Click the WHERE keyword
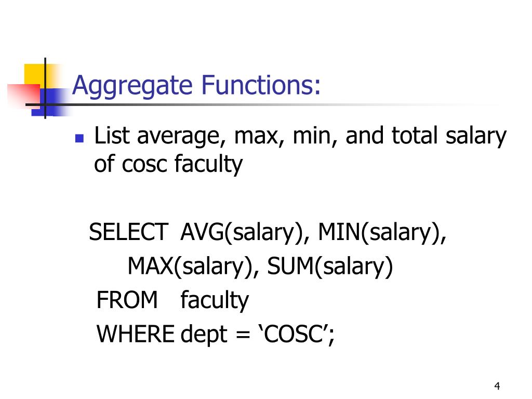Image resolution: width=532 pixels, height=399 pixels. point(136,334)
